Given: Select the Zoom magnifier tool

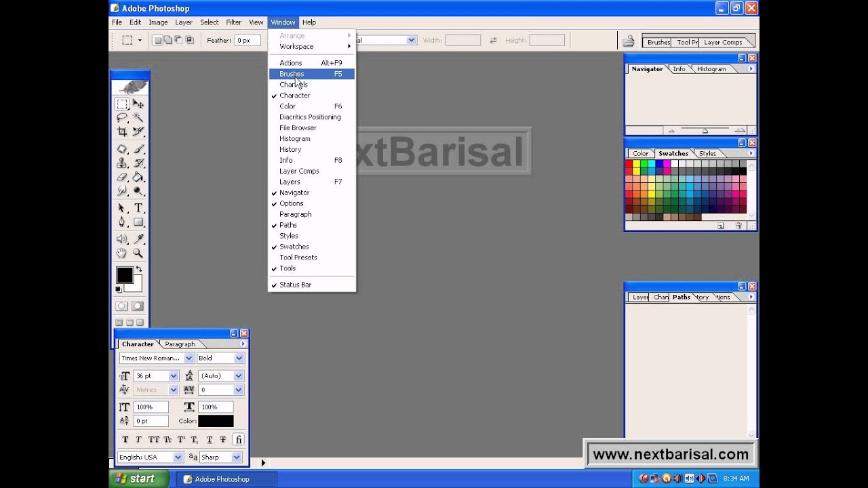Looking at the screenshot, I should coord(138,253).
